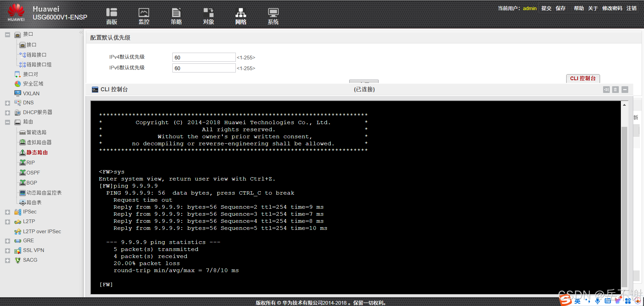This screenshot has height=306, width=644.
Task: Click the IPSec icon
Action: pyautogui.click(x=18, y=212)
